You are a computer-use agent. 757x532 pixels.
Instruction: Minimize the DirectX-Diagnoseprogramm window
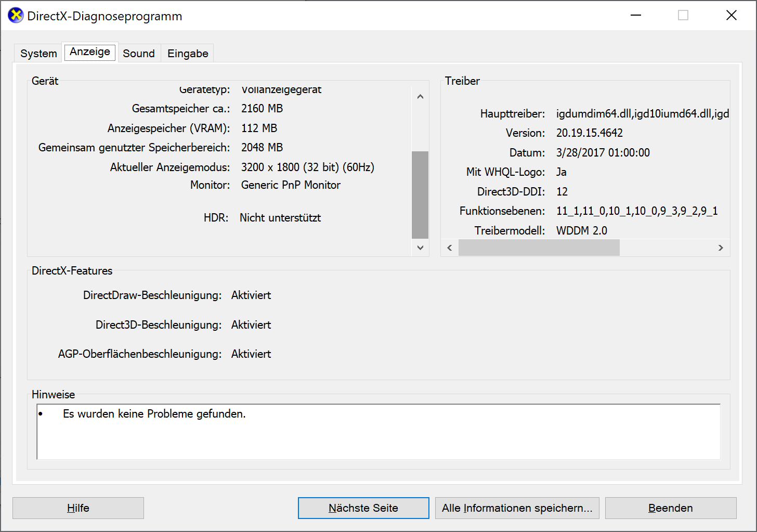(x=635, y=16)
